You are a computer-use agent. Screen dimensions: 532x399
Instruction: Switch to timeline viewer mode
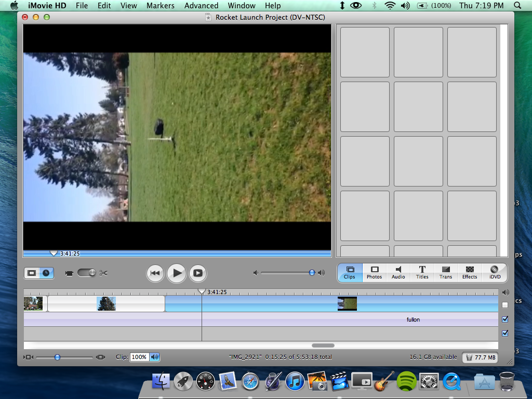[46, 273]
